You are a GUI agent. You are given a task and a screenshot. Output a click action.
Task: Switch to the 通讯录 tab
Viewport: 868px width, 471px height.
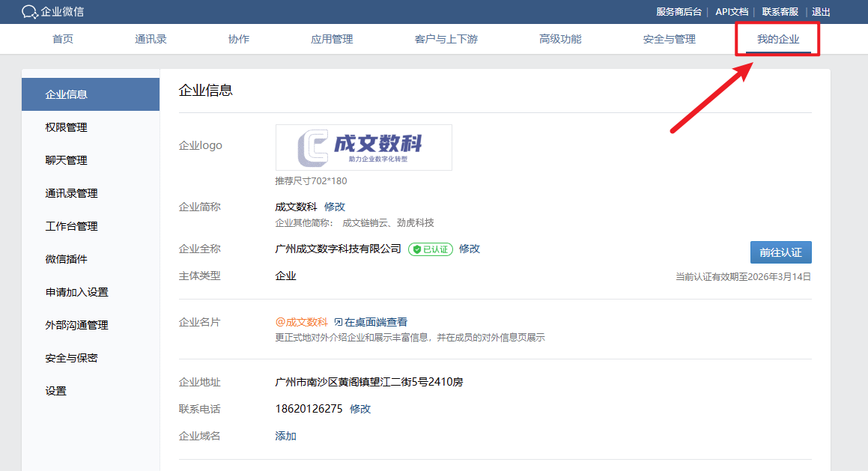point(151,39)
